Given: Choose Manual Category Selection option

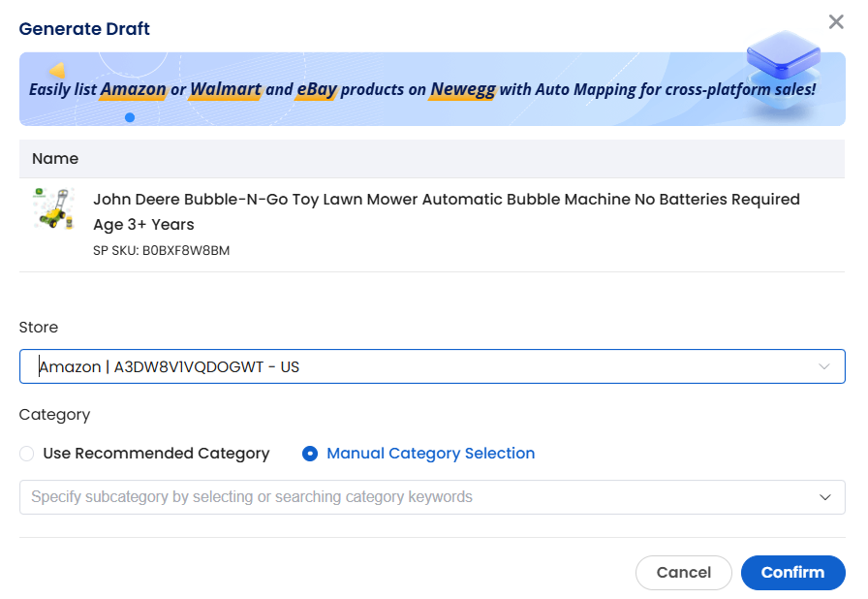Looking at the screenshot, I should [418, 454].
